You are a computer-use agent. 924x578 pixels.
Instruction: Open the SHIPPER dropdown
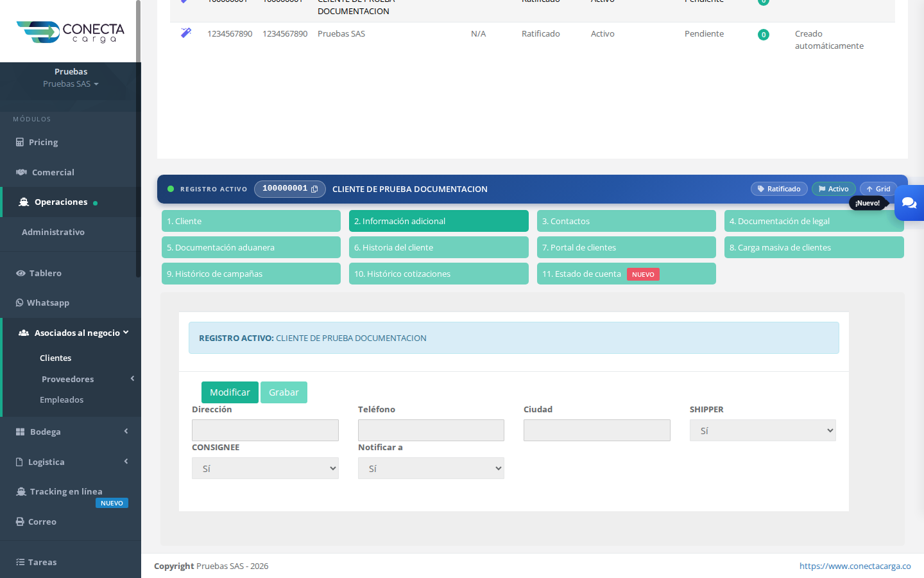click(762, 430)
